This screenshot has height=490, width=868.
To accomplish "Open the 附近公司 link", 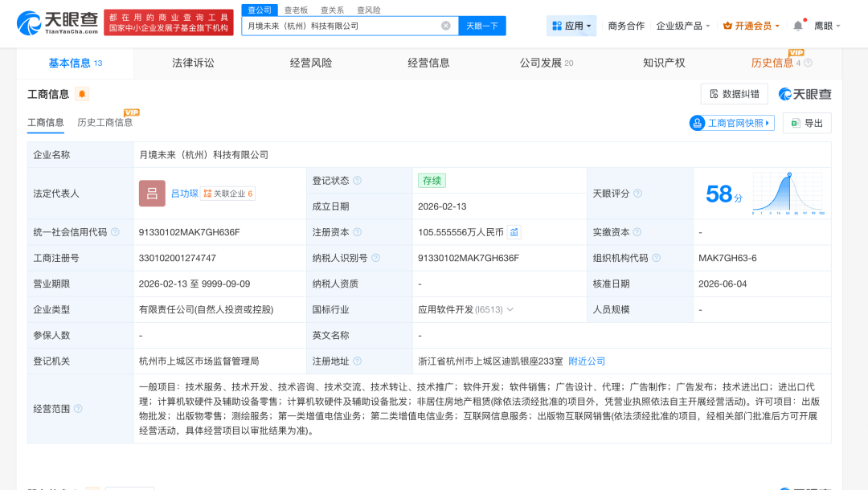I will pos(587,361).
